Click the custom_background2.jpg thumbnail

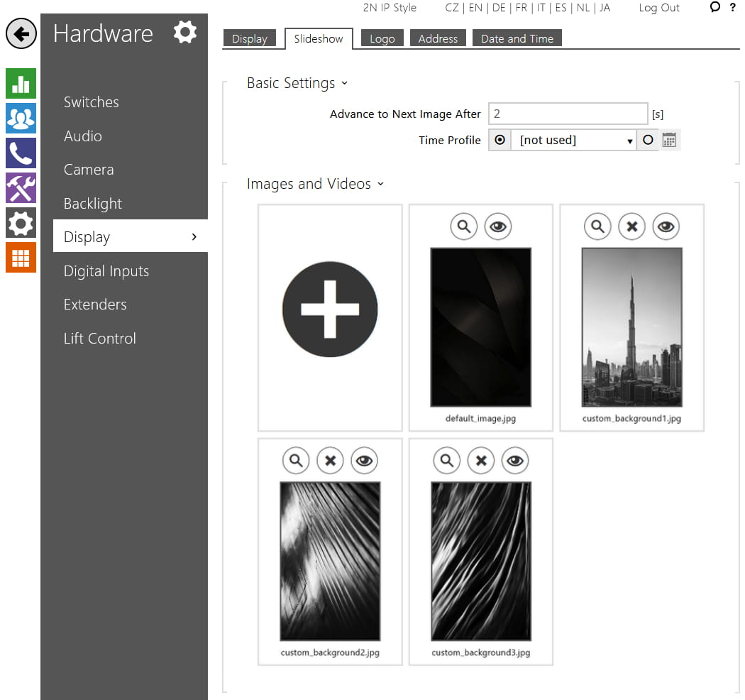click(330, 561)
